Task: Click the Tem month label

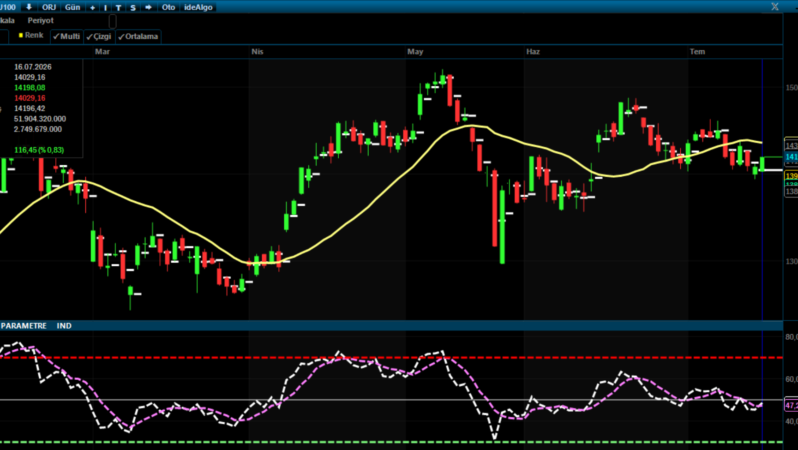Action: (x=697, y=52)
